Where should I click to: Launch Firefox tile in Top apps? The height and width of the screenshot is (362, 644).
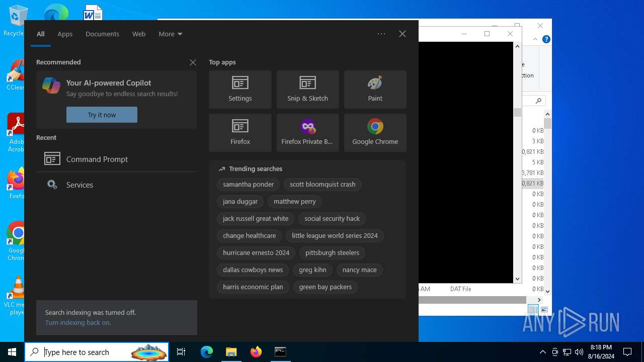point(240,133)
